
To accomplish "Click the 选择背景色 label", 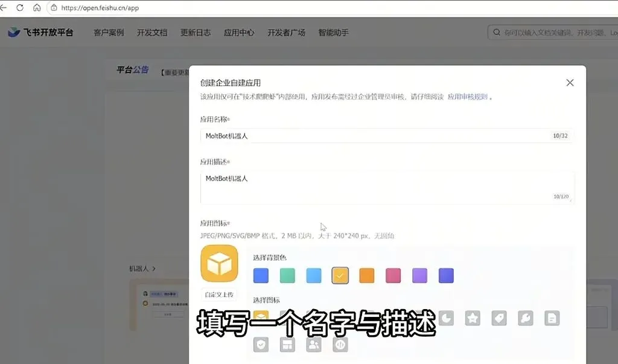I will coord(270,258).
